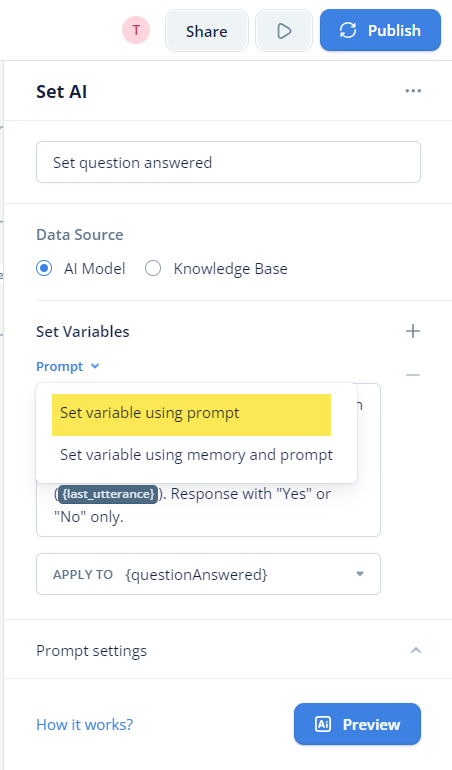Select the AI Model radio button
The height and width of the screenshot is (770, 452).
44,269
